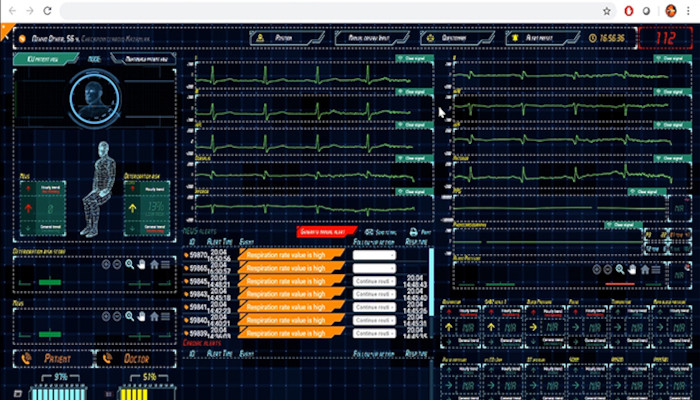This screenshot has height=400, width=700.
Task: Open the follow-up action dropdown for alert 59870
Action: tap(373, 254)
